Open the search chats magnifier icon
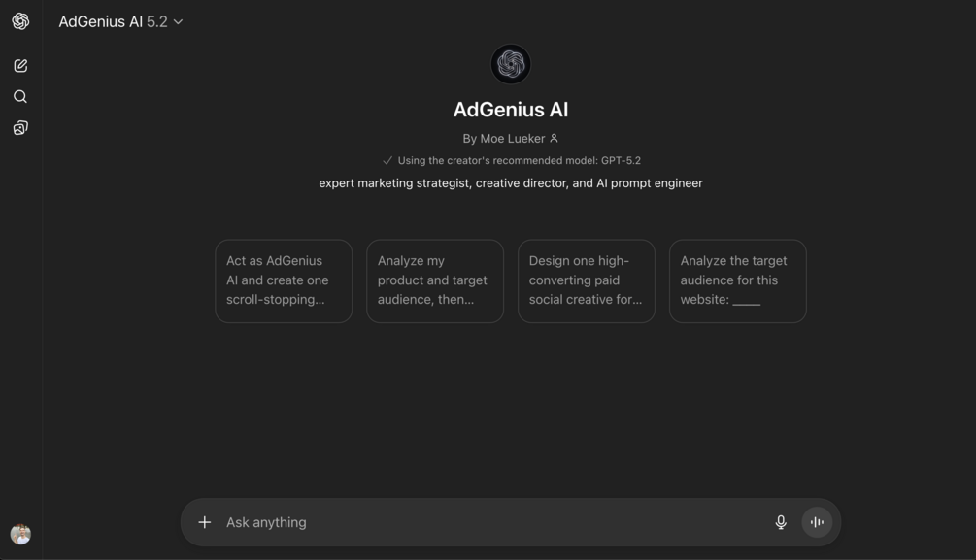This screenshot has width=976, height=560. click(x=20, y=96)
